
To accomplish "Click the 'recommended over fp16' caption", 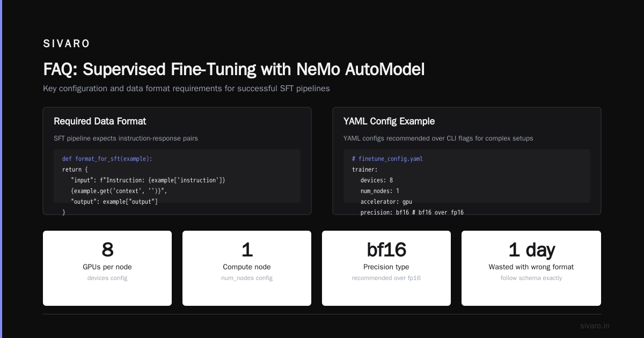I will pos(386,278).
